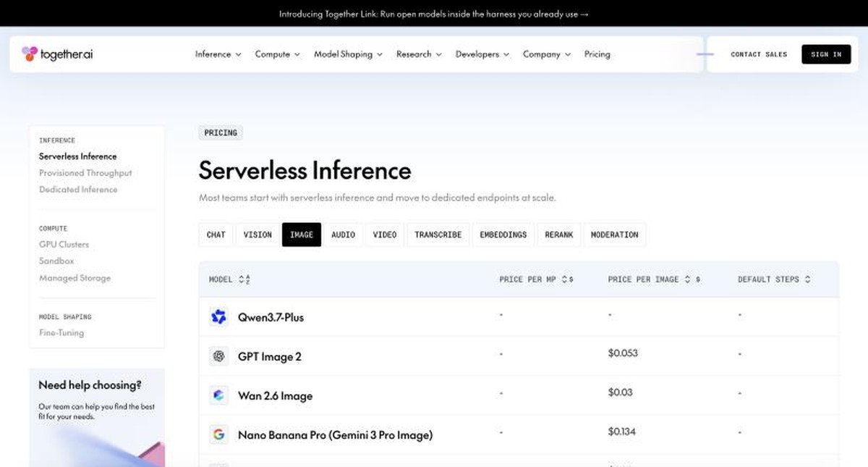Click the Qwen3.7-Plus model name
The height and width of the screenshot is (467, 868).
[x=271, y=317]
